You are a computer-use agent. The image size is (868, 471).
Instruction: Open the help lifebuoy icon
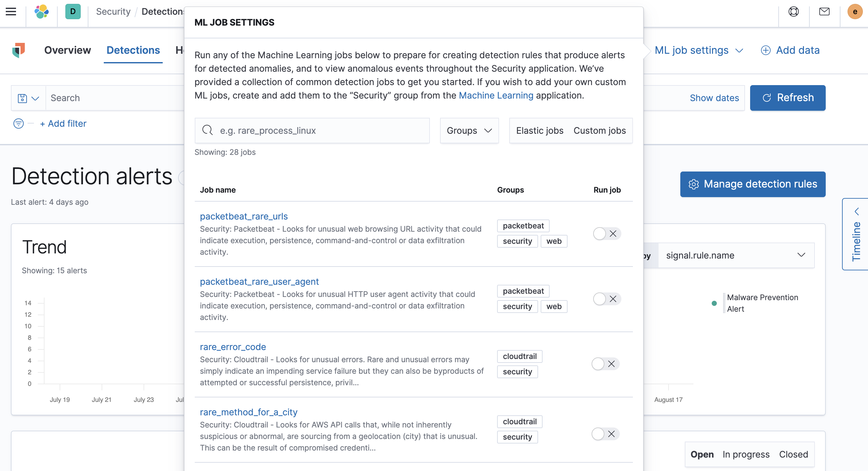click(x=793, y=12)
